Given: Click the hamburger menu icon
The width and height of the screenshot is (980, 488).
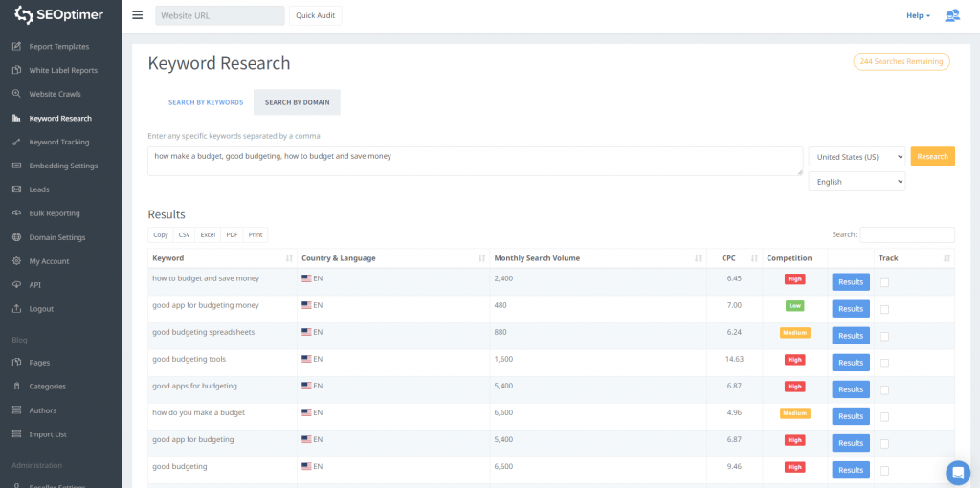Looking at the screenshot, I should click(138, 15).
